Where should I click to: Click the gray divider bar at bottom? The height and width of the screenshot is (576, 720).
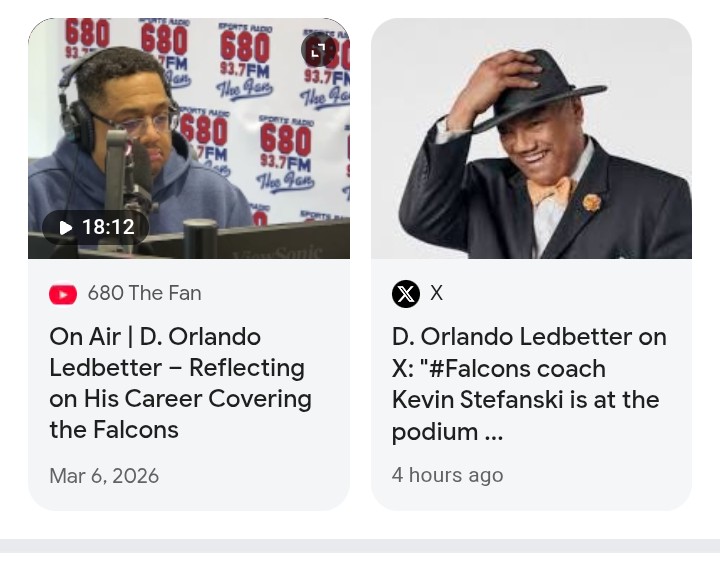tap(360, 546)
